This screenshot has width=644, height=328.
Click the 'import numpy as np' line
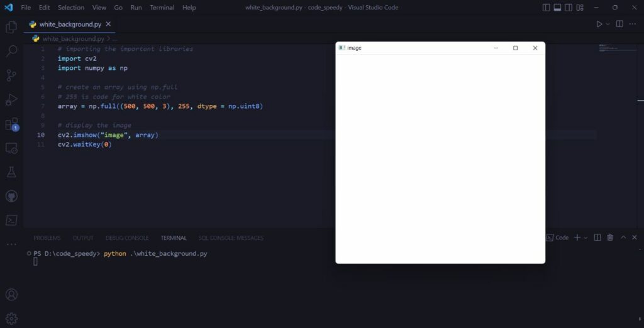(92, 68)
